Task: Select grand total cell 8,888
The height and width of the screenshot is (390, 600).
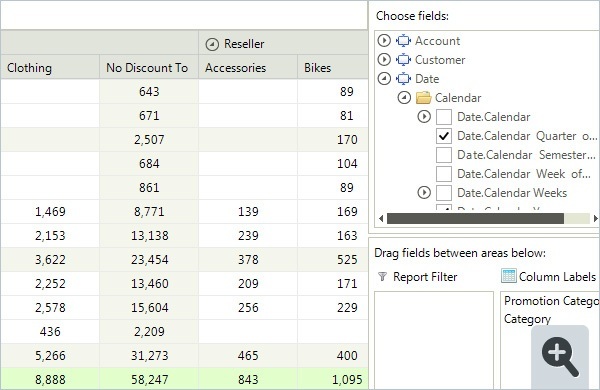Action: [50, 379]
